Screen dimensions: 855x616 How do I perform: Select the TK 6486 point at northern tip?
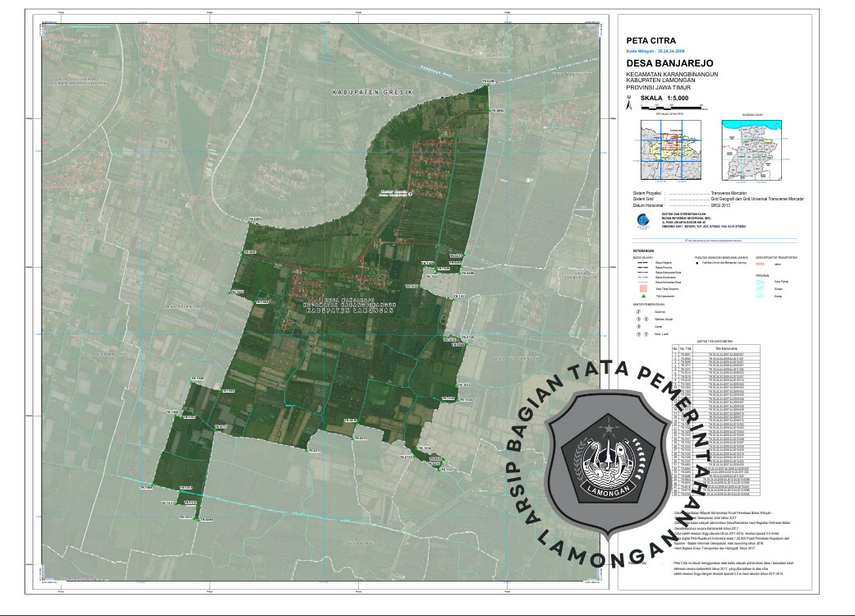[489, 85]
